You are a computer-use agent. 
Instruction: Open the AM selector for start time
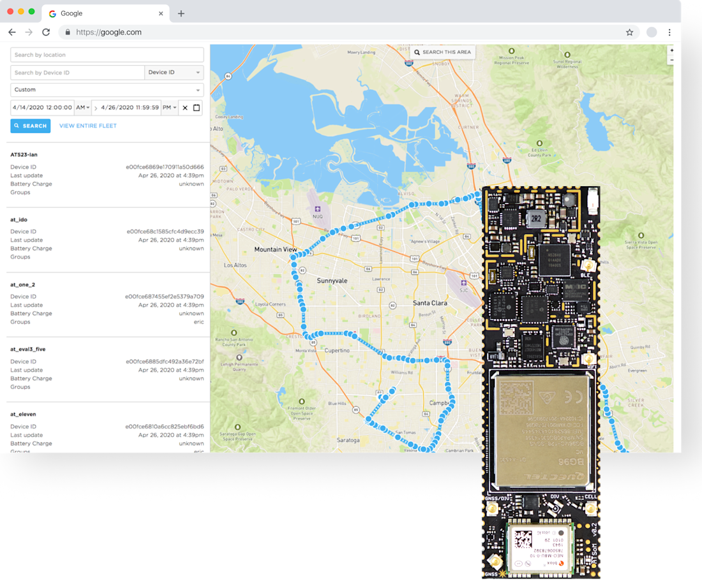click(x=82, y=107)
